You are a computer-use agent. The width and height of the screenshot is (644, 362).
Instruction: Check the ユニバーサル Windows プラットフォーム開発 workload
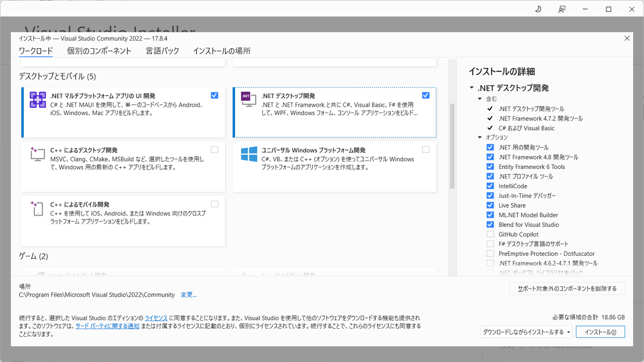(426, 150)
